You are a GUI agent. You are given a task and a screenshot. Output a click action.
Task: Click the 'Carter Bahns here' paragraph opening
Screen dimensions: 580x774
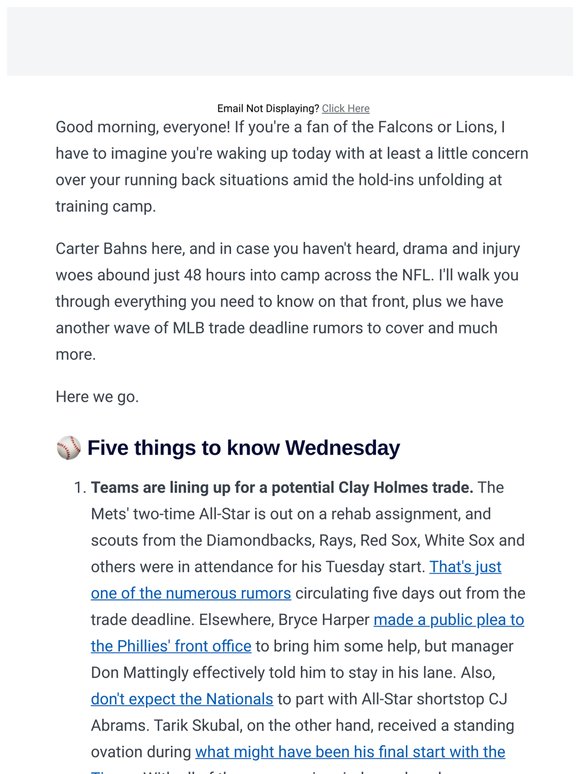[120, 248]
